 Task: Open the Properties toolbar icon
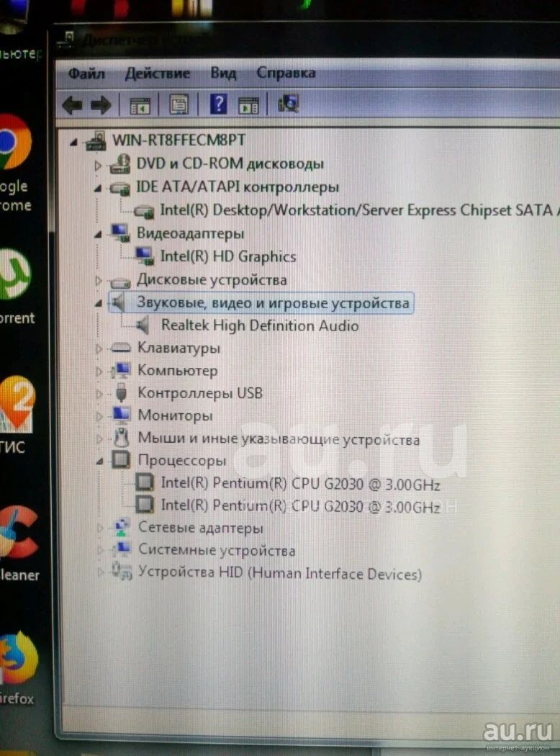[179, 104]
